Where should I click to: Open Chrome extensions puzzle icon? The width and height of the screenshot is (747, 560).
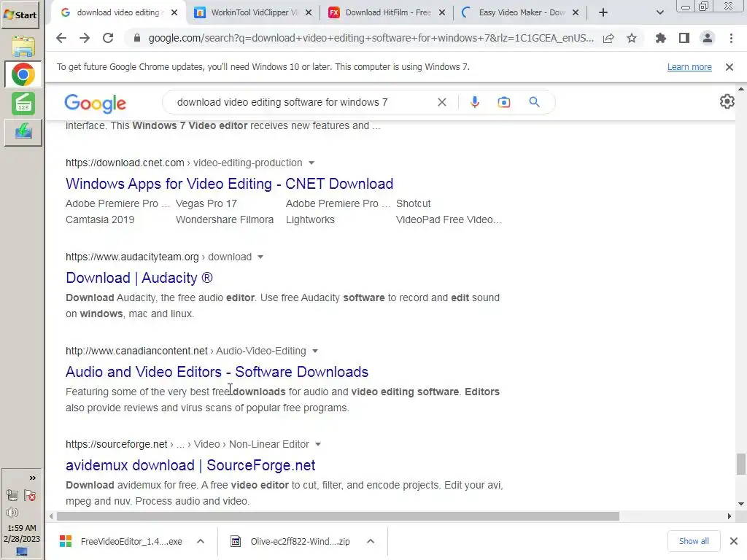click(x=660, y=38)
